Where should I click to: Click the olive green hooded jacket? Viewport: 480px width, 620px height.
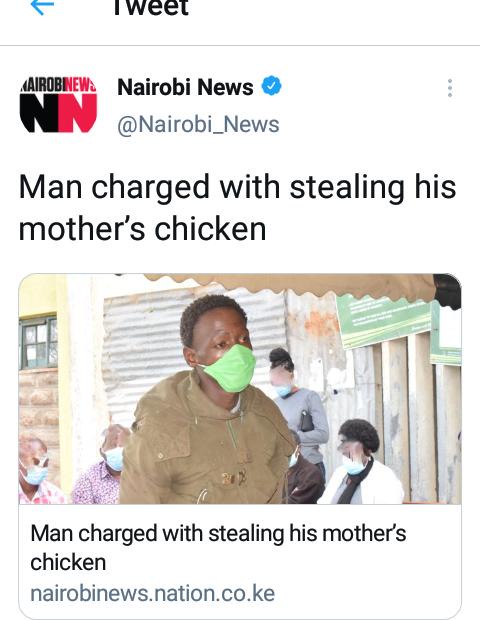(x=206, y=441)
